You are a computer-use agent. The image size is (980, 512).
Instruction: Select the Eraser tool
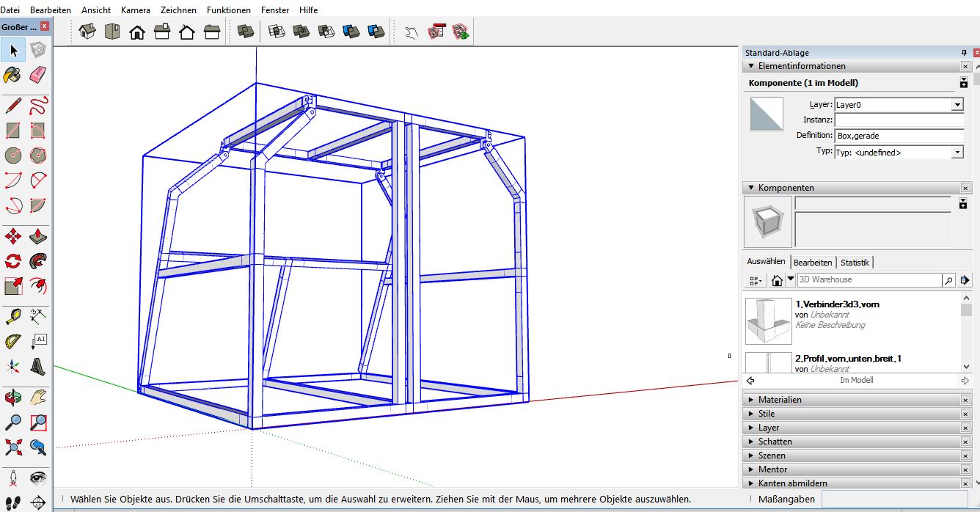tap(38, 75)
